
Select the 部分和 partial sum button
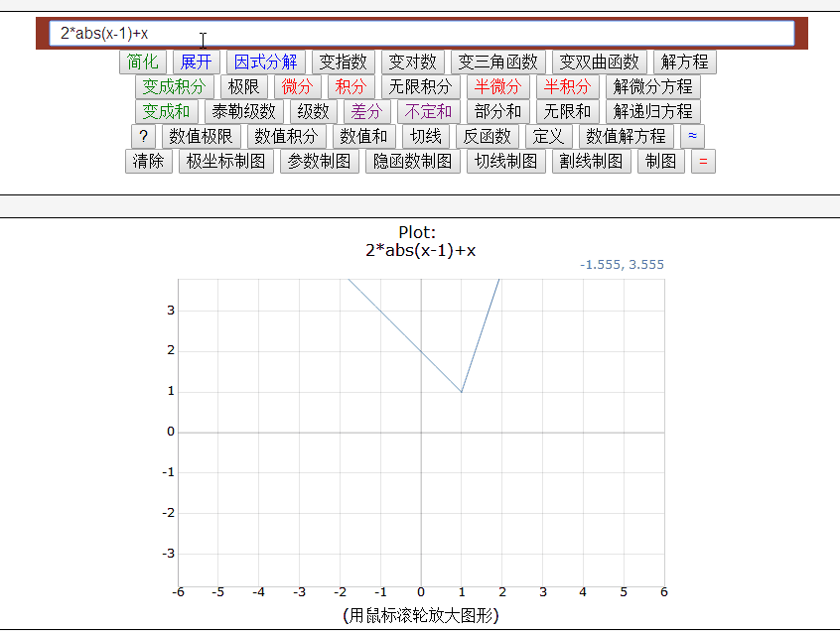(497, 112)
